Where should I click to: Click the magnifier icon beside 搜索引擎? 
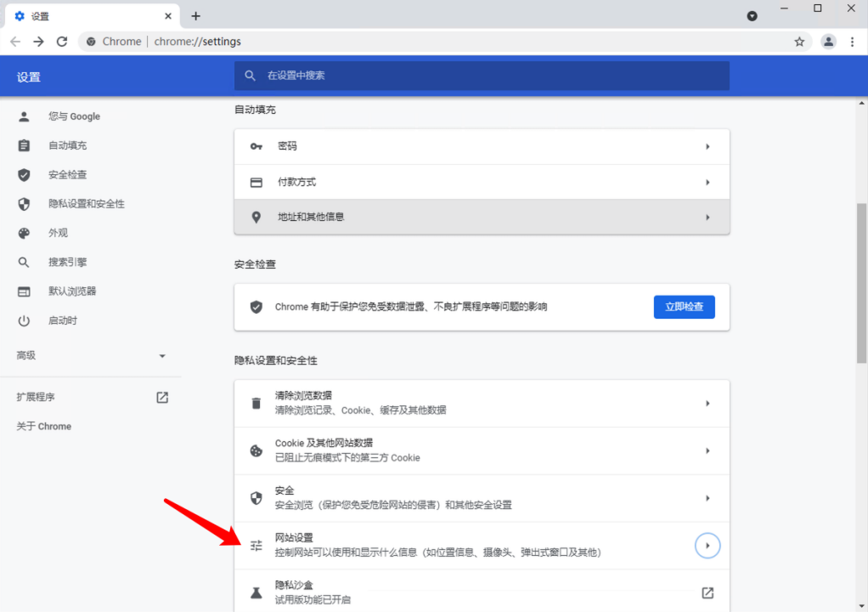coord(24,262)
